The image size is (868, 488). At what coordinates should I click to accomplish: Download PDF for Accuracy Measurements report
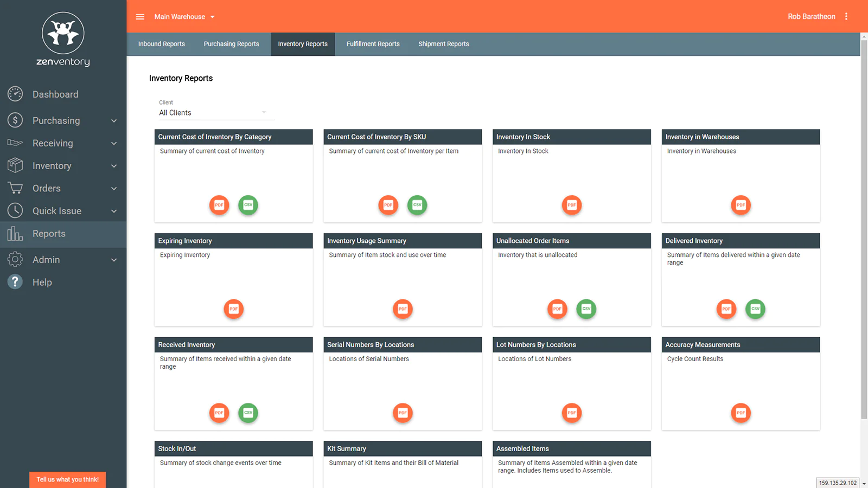tap(741, 413)
